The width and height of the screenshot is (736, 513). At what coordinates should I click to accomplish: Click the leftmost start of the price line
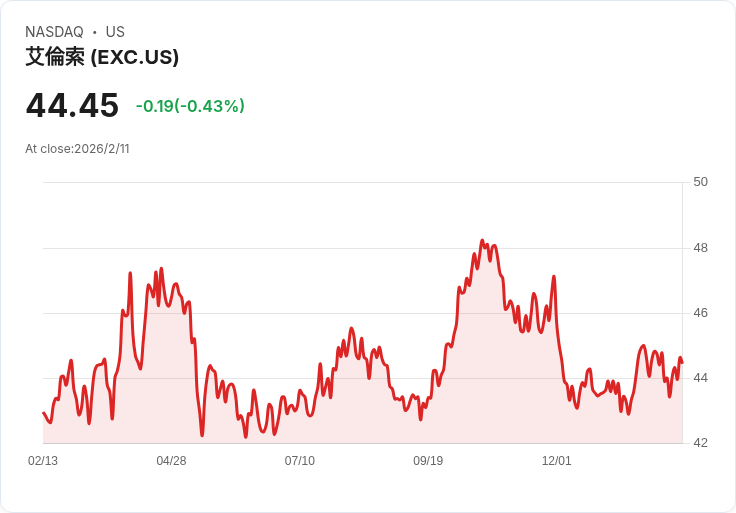43,412
